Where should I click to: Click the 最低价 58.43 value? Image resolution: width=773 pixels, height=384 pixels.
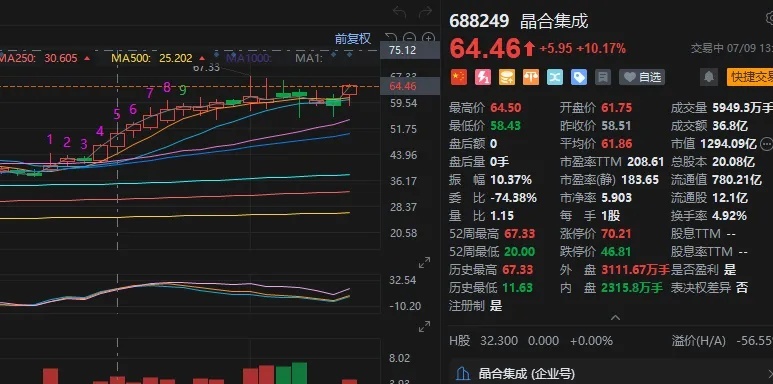click(505, 126)
